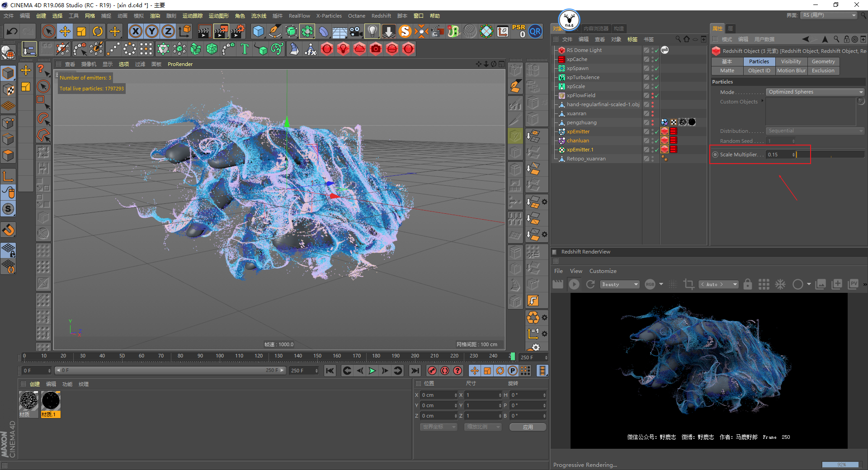Play the timeline animation forward

click(x=372, y=371)
